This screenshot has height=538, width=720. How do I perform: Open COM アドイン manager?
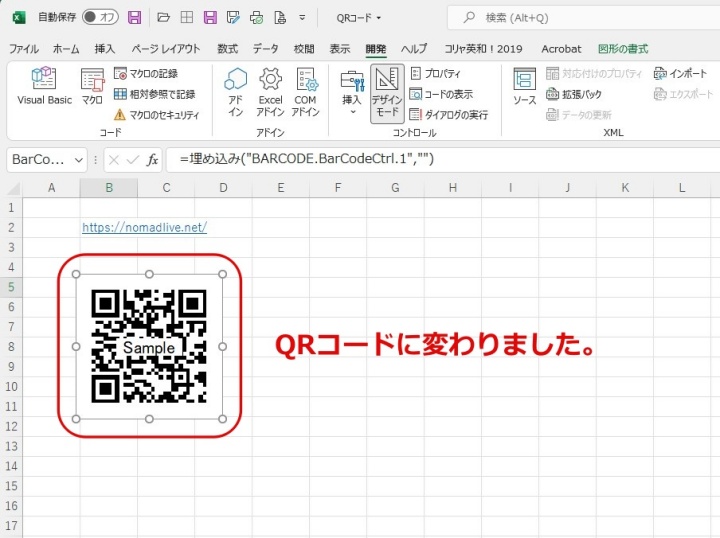click(x=306, y=92)
